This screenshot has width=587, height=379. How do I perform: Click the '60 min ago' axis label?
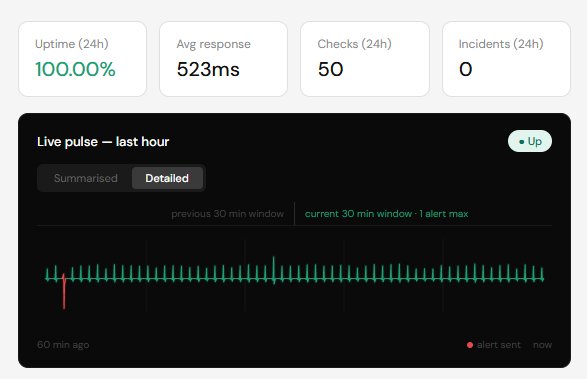(x=63, y=345)
